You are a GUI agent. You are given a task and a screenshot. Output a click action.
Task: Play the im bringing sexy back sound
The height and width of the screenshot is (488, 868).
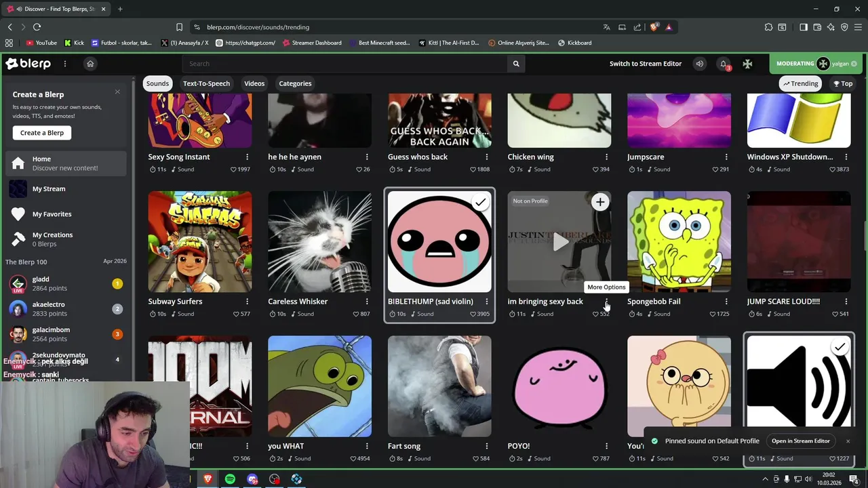(x=560, y=242)
